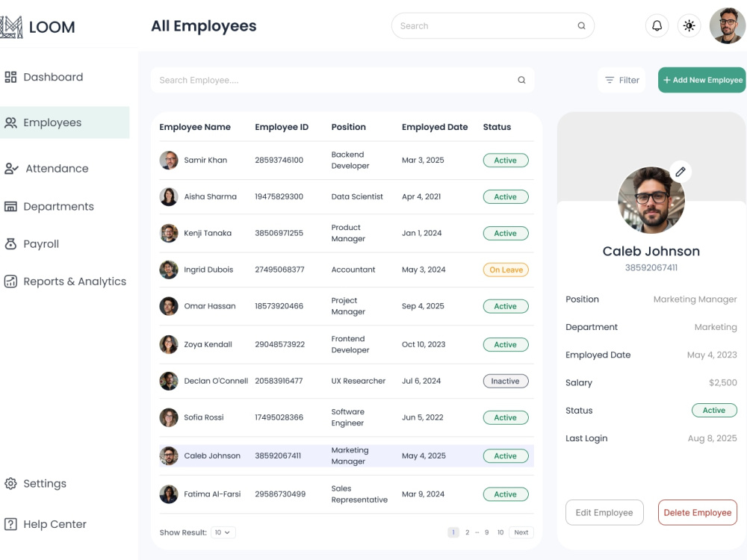
Task: Click the Reports & Analytics chart icon
Action: (x=10, y=281)
